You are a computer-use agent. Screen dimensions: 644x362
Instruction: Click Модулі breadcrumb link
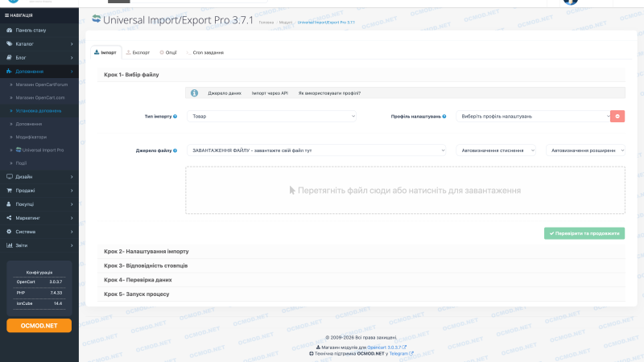pos(286,23)
